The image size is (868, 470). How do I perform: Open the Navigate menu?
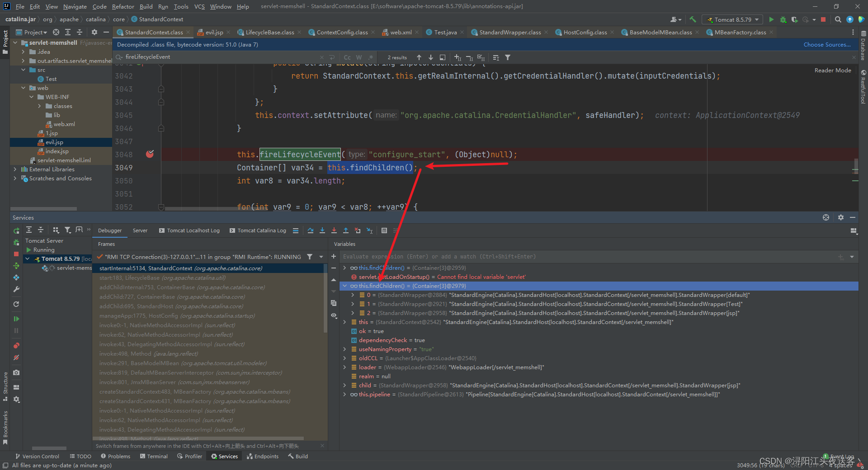pos(75,6)
